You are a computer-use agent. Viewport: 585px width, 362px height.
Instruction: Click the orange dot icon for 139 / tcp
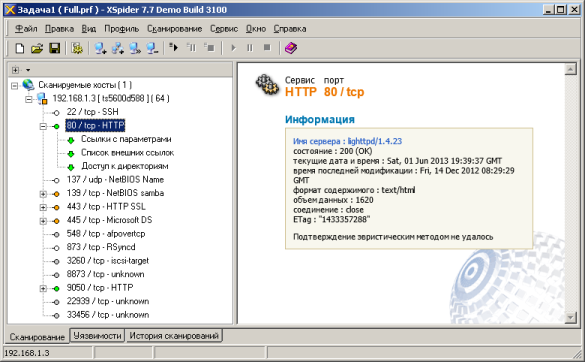pos(56,194)
